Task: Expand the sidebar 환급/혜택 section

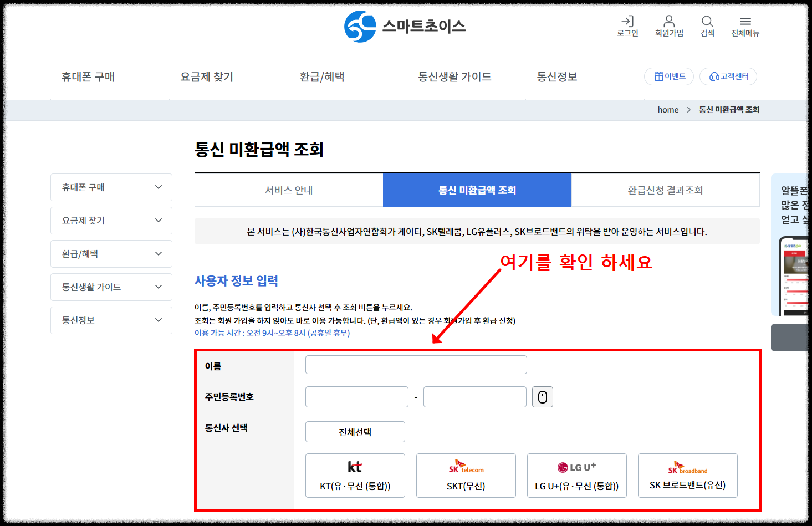Action: (111, 254)
